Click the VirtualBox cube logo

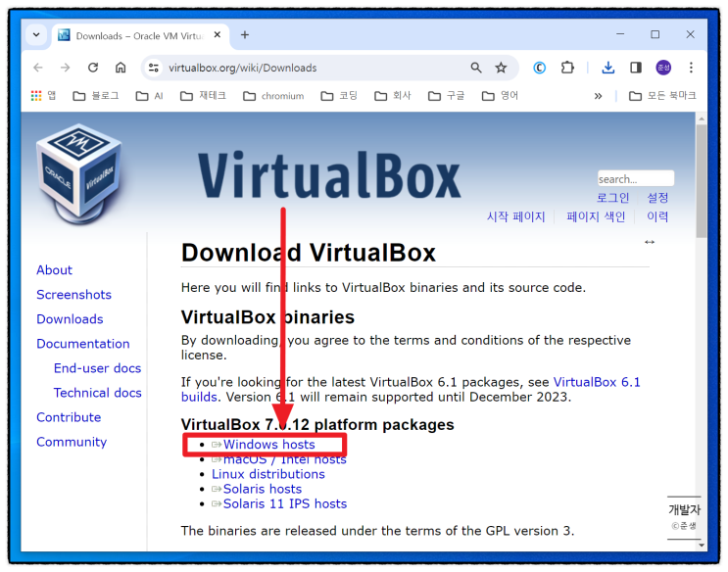coord(79,174)
